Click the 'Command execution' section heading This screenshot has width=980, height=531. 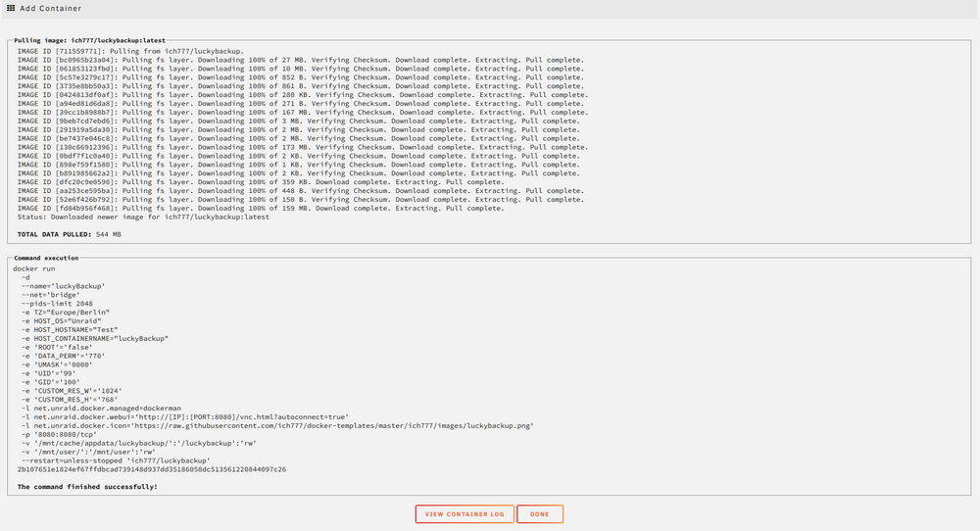(x=46, y=258)
